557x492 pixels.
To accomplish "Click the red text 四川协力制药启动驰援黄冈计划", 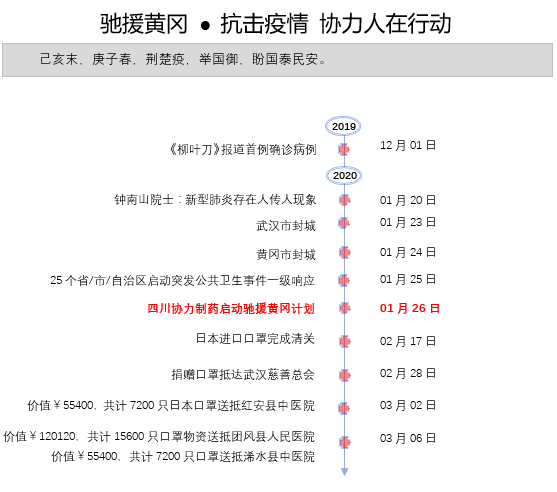I will click(231, 308).
